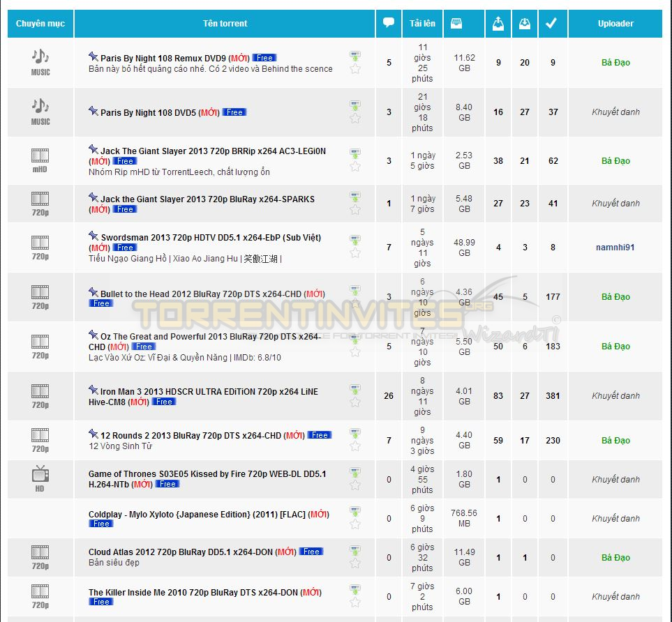Sort by the comments bubble column icon
Image resolution: width=672 pixels, height=622 pixels.
[x=389, y=23]
